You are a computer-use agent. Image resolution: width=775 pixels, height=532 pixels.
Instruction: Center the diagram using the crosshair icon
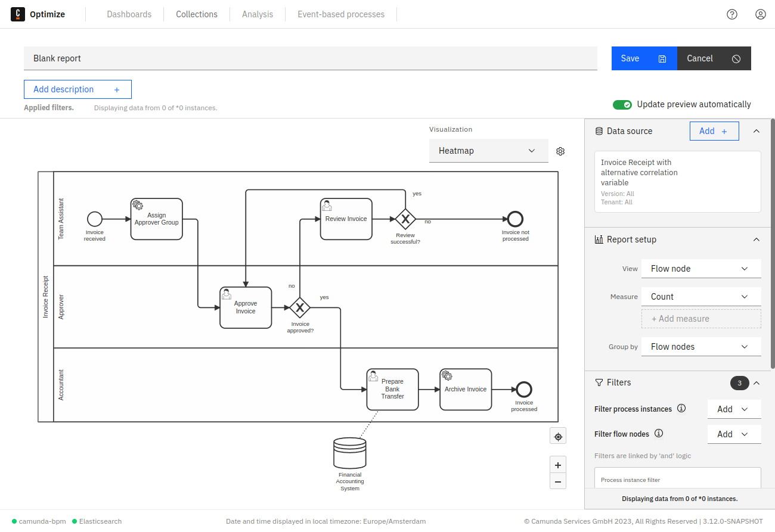[558, 435]
